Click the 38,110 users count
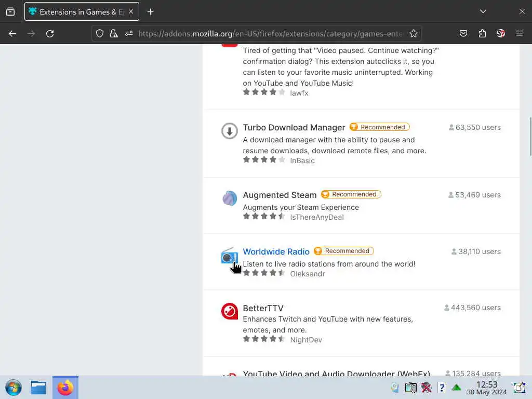 pyautogui.click(x=476, y=251)
